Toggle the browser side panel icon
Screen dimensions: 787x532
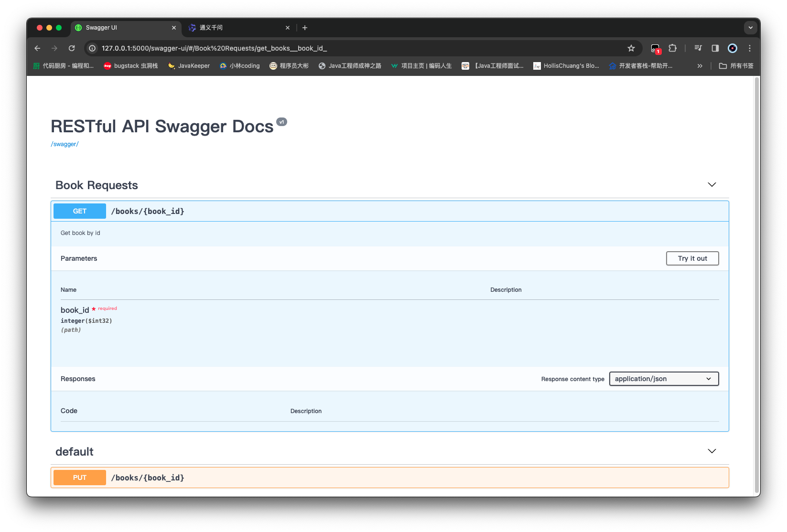coord(715,48)
